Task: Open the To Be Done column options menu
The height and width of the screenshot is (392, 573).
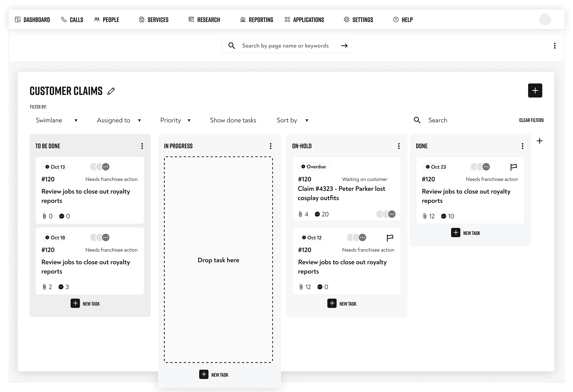Action: coord(142,146)
